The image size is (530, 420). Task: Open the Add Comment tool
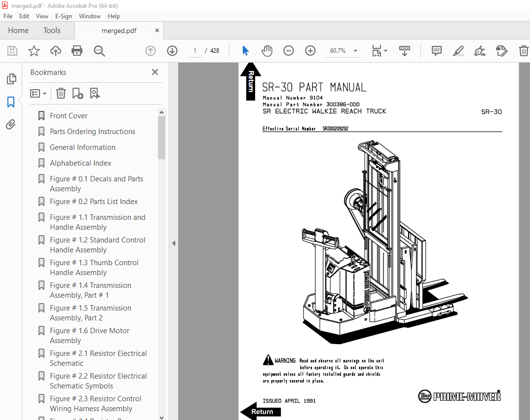436,50
